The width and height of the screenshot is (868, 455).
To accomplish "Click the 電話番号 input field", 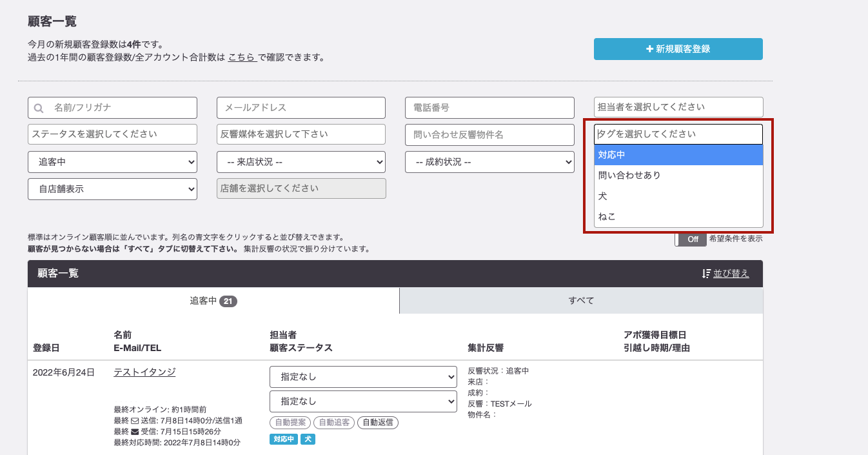I will click(x=489, y=107).
